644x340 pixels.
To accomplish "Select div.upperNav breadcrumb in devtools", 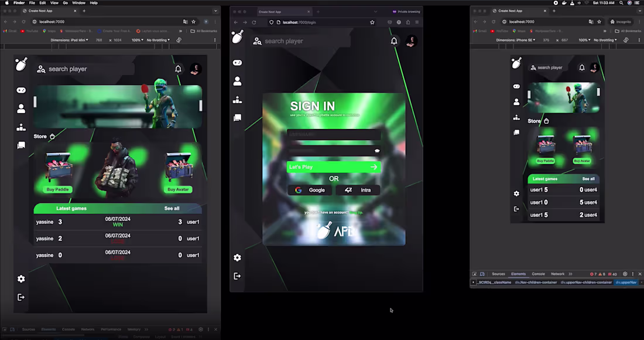I will click(x=626, y=283).
